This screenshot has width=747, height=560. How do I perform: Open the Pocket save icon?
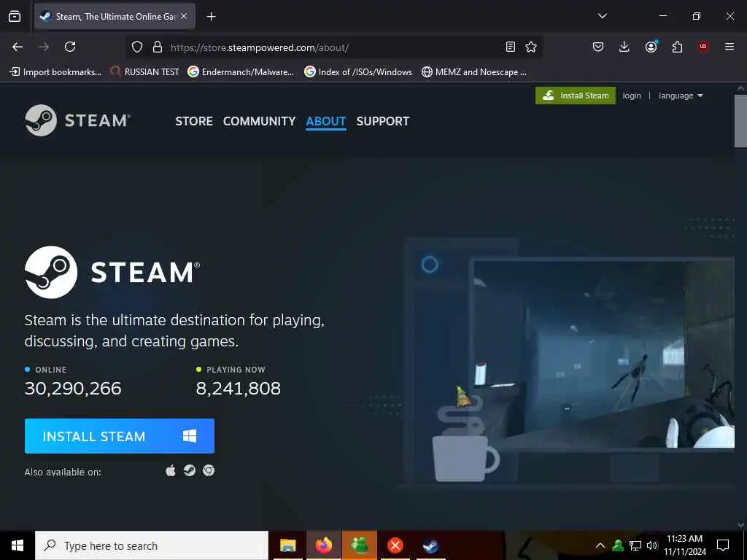coord(598,47)
